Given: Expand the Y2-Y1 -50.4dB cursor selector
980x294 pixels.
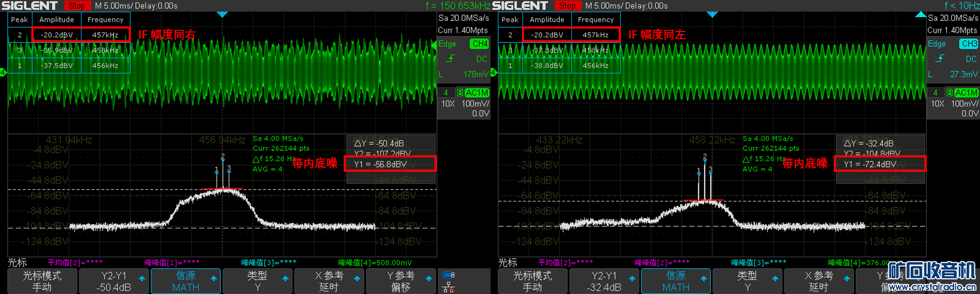Looking at the screenshot, I should pyautogui.click(x=114, y=281).
